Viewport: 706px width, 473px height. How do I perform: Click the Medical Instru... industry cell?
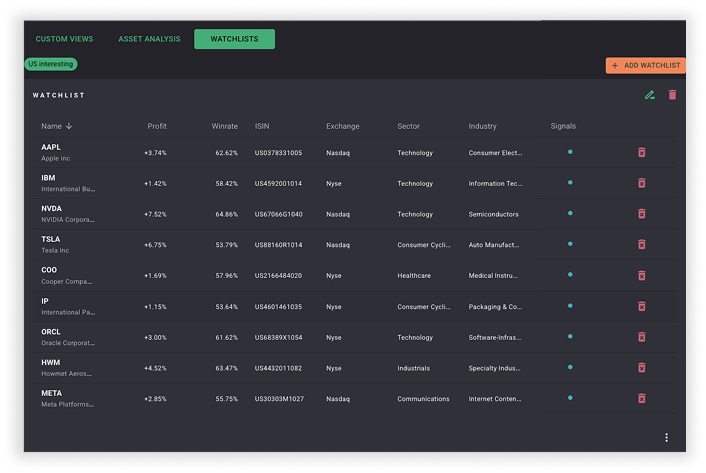[493, 275]
